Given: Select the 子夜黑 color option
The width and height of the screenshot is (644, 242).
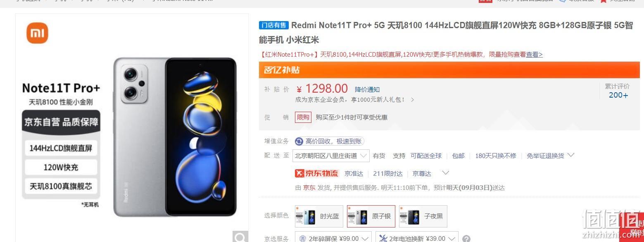Looking at the screenshot, I should (x=423, y=216).
